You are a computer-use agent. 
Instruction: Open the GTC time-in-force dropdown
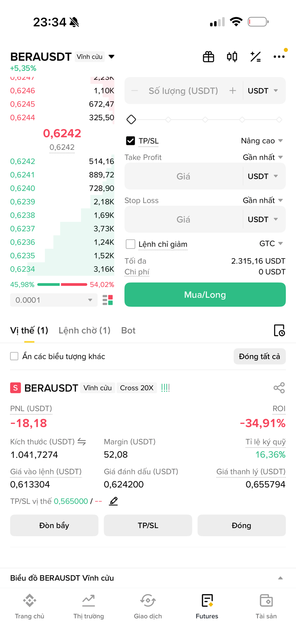point(271,244)
